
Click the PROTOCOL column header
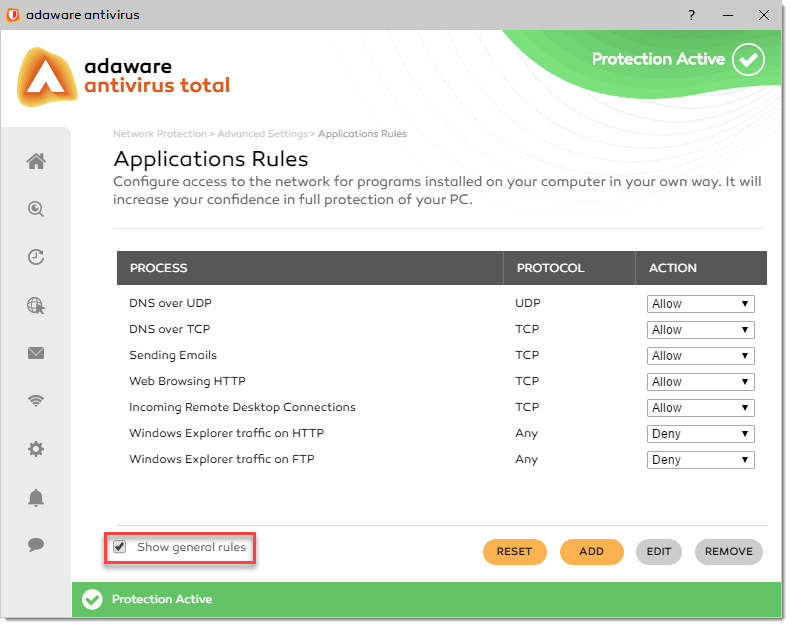569,268
